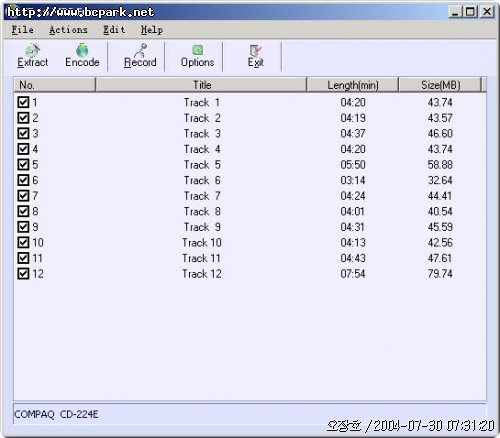Open the File menu
The width and height of the screenshot is (500, 438).
click(x=22, y=30)
